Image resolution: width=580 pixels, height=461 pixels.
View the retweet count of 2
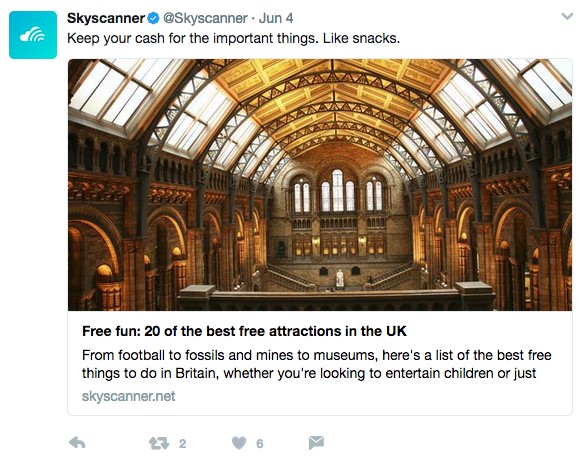(x=182, y=443)
